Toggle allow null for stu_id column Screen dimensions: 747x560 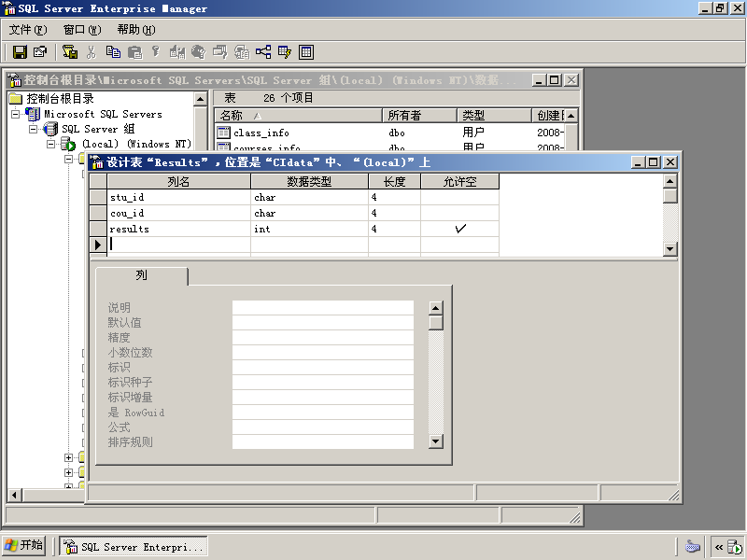459,197
